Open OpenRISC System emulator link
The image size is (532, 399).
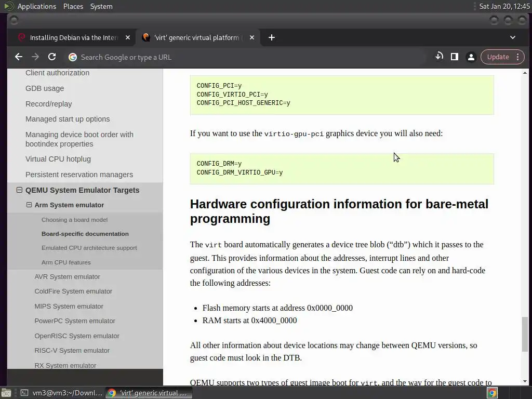(77, 336)
